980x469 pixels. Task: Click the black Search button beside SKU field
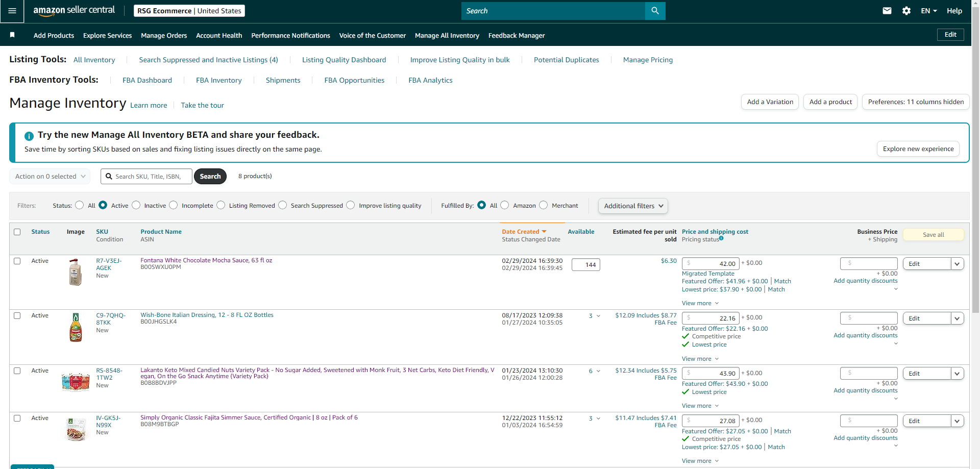(210, 176)
